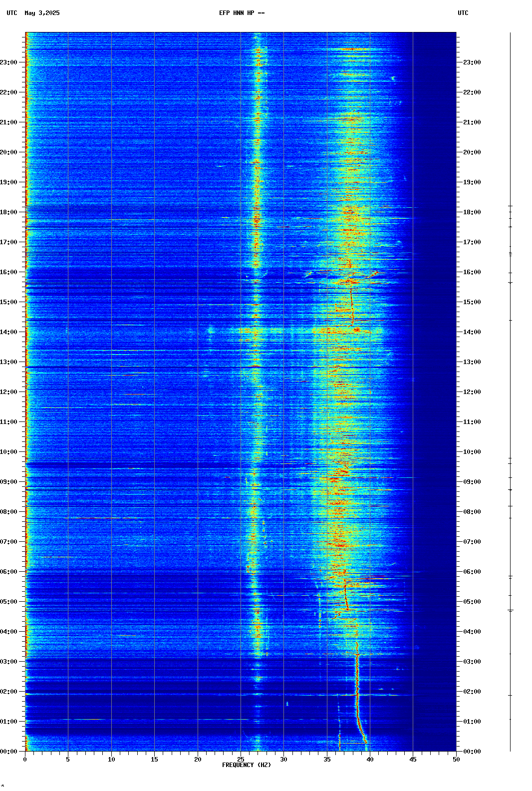This screenshot has width=532, height=791.
Task: Select the 10 Hz tick label
Action: click(111, 760)
